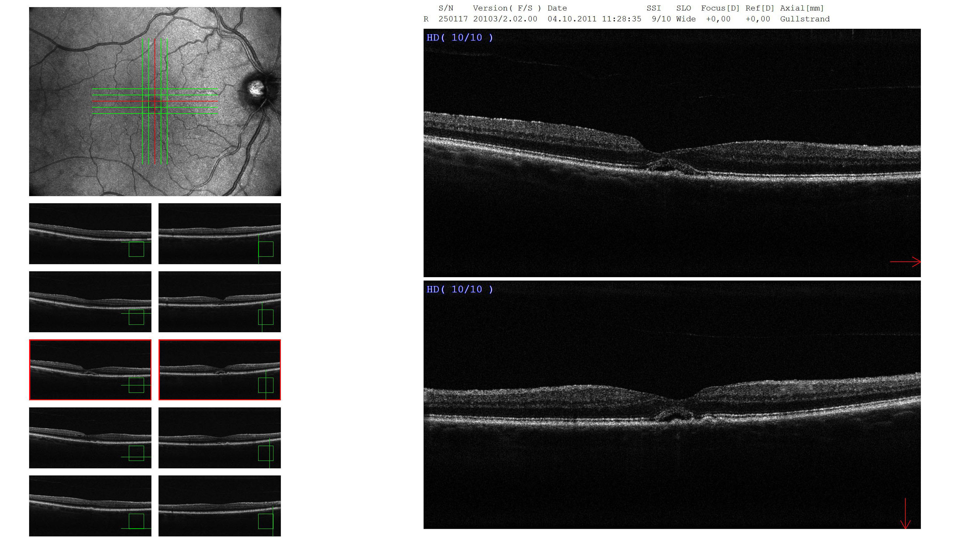
Task: Click the SLO value Wide
Action: [x=686, y=19]
